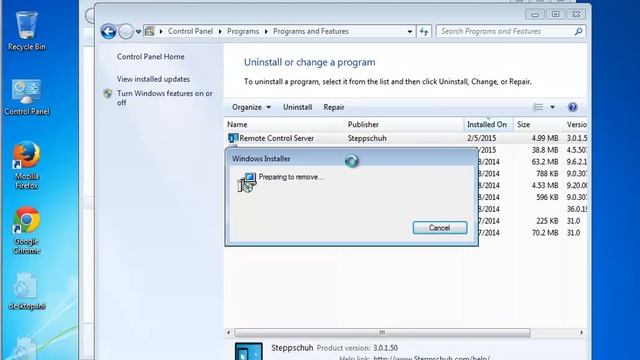Click the Search Programs and Features field
The width and height of the screenshot is (640, 360).
coord(506,31)
